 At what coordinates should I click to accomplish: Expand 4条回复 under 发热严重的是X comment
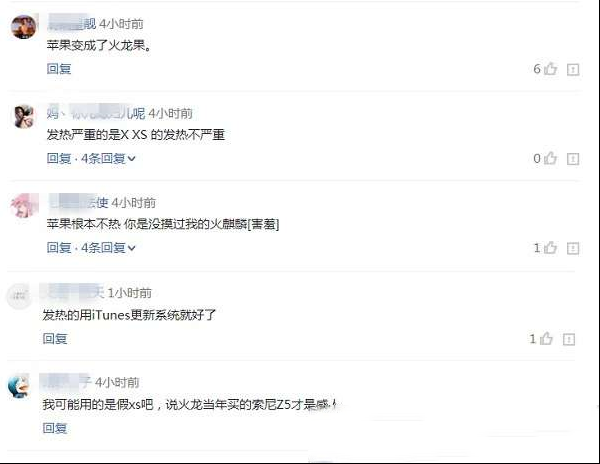click(x=108, y=158)
